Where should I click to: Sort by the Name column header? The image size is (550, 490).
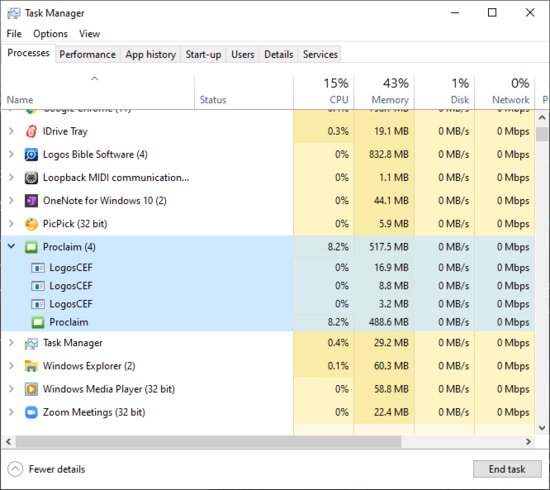tap(98, 92)
